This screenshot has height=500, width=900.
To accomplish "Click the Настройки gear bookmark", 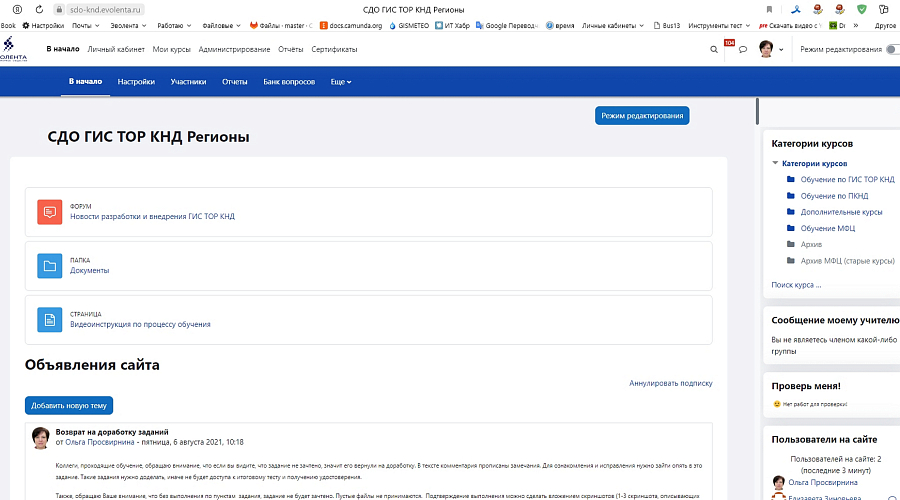I will coord(43,25).
